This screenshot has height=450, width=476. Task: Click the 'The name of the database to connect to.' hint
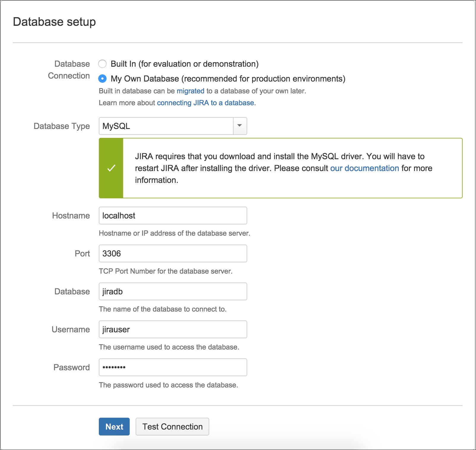click(x=163, y=309)
